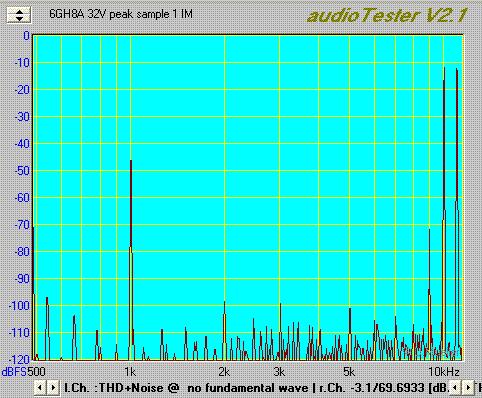Click the spinner up arrow above the graph
The height and width of the screenshot is (398, 482).
[x=19, y=12]
